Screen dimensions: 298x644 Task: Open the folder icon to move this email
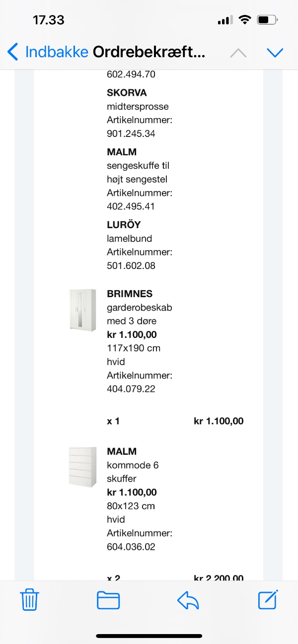108,600
